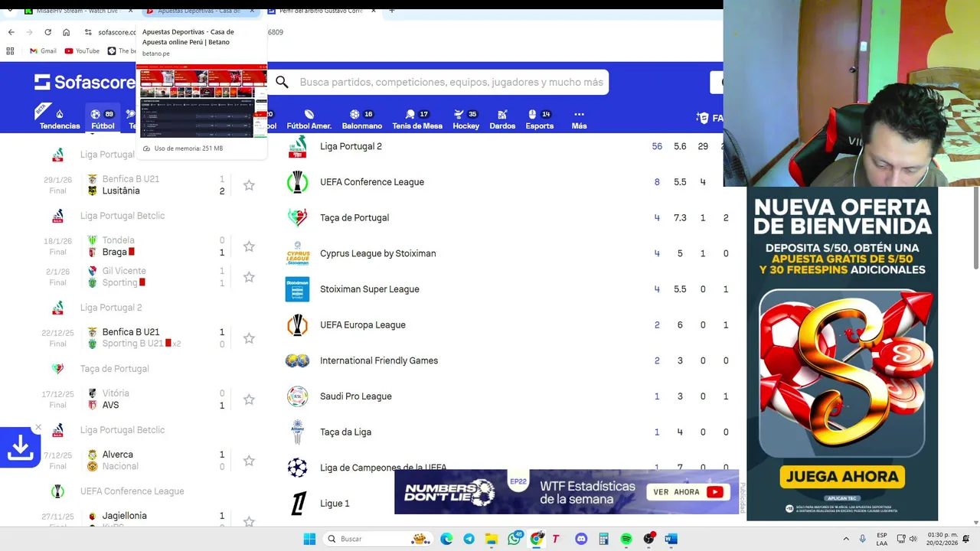Select the search bar input field

pyautogui.click(x=452, y=82)
